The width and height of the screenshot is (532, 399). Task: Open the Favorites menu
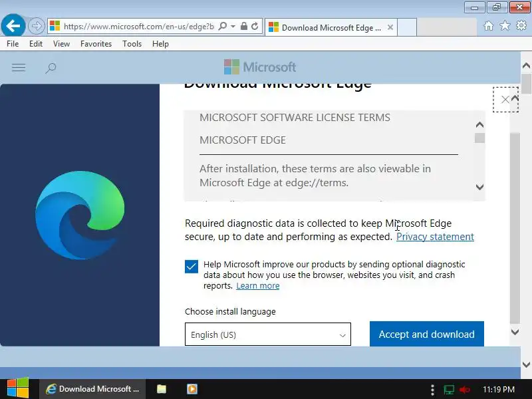tap(96, 44)
